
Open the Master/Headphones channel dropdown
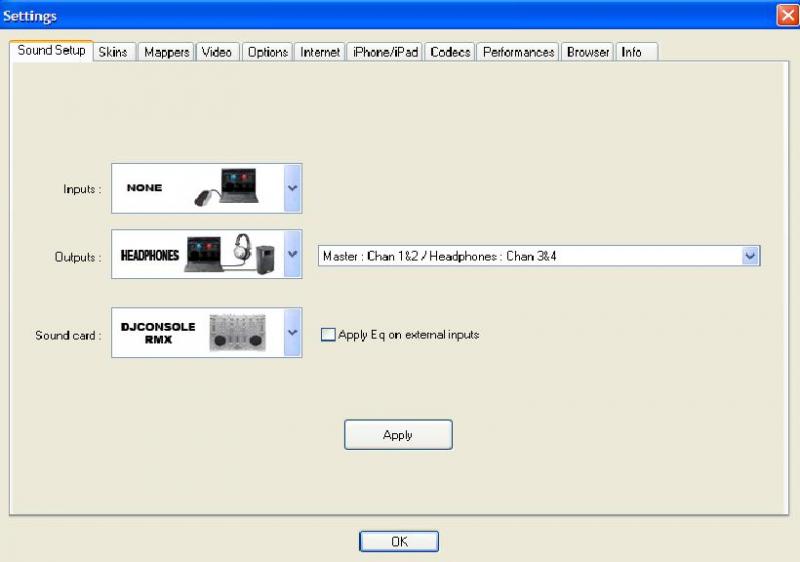539,256
